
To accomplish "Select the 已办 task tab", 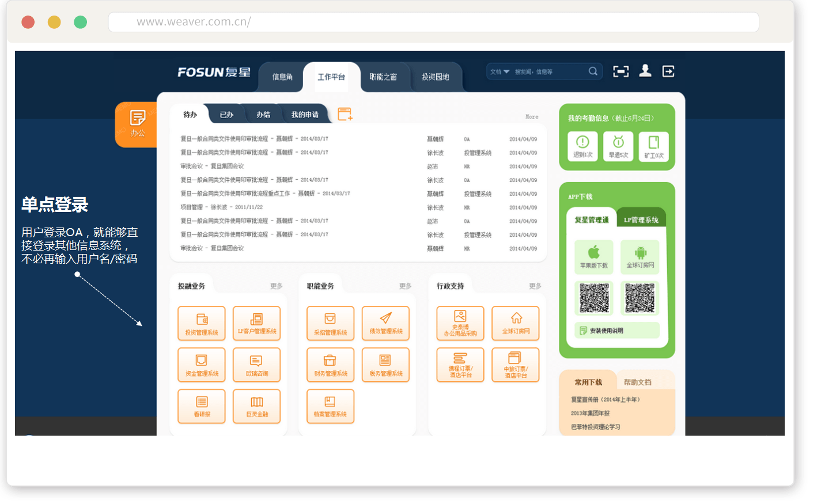I will 226,115.
